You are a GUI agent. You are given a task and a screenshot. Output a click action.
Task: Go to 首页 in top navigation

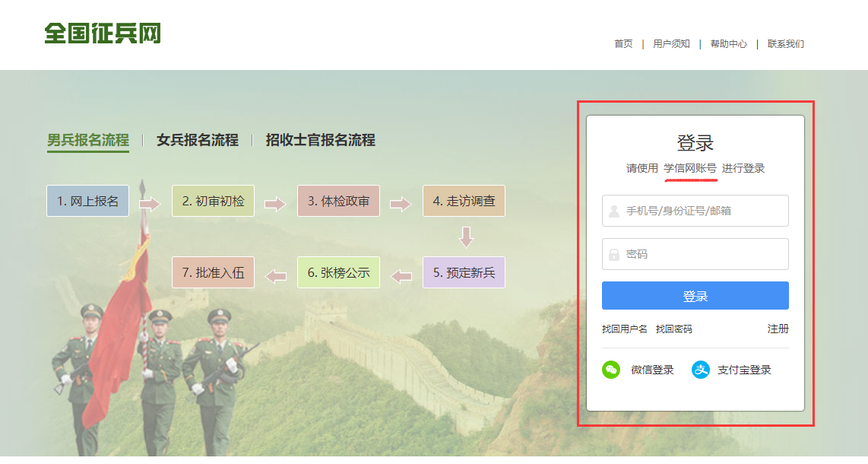pos(623,44)
